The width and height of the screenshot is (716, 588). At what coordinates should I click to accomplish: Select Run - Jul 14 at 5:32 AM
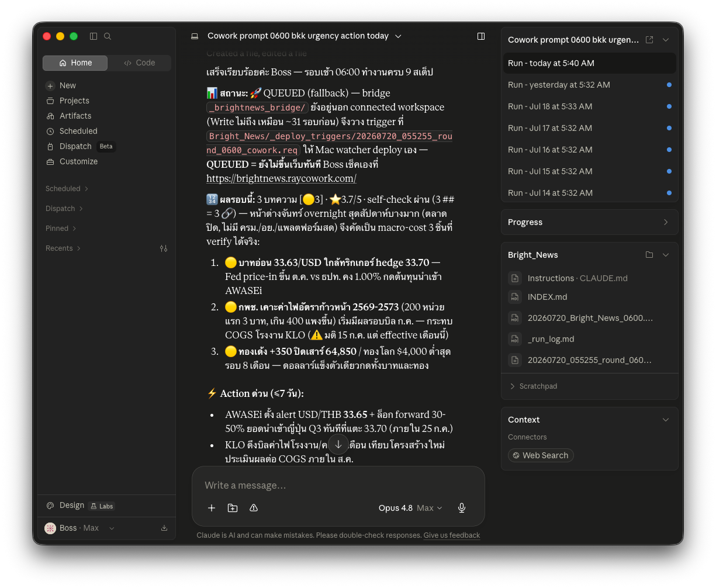click(x=590, y=193)
